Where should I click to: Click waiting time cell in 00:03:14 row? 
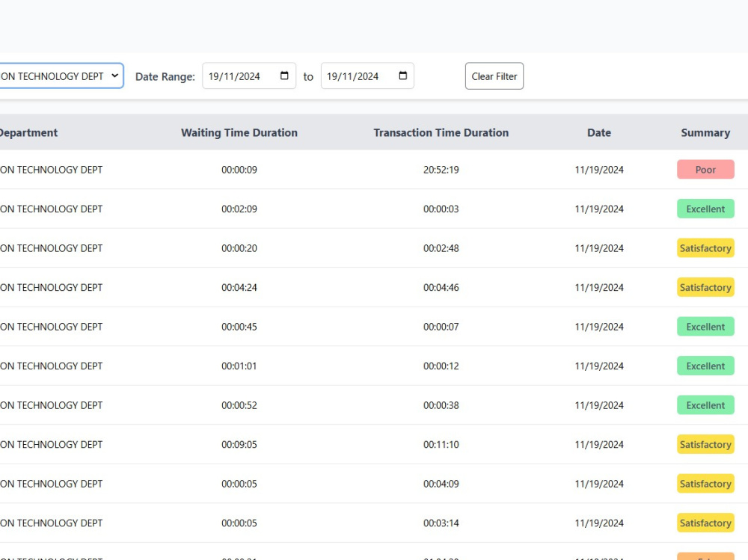point(239,523)
